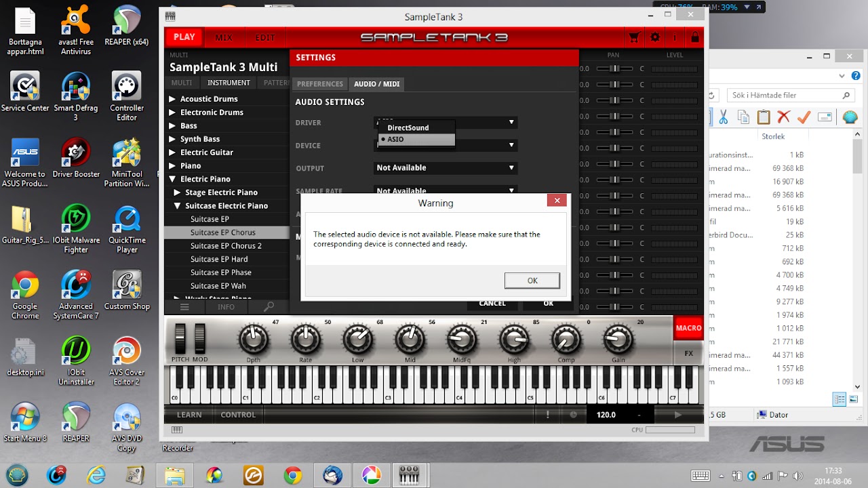This screenshot has width=868, height=488.
Task: Click the metronome clock icon beside tempo
Action: [x=573, y=415]
